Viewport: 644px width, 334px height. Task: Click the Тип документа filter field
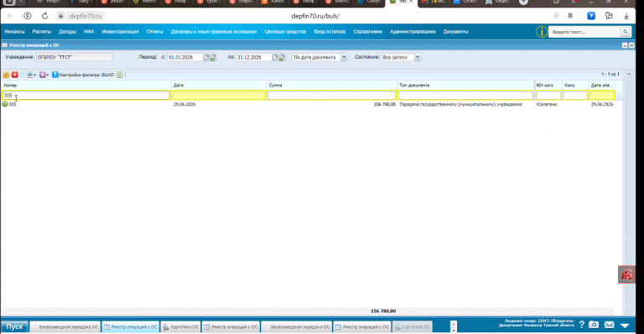pyautogui.click(x=465, y=96)
